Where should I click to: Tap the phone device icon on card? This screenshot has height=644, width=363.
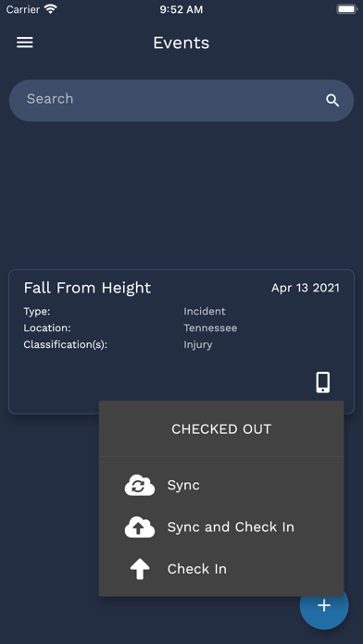pyautogui.click(x=322, y=382)
